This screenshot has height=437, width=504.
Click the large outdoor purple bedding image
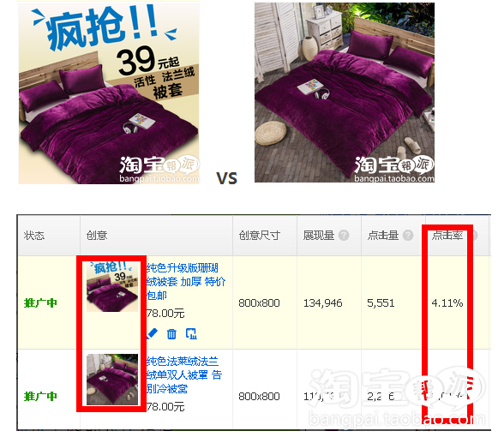[x=345, y=93]
